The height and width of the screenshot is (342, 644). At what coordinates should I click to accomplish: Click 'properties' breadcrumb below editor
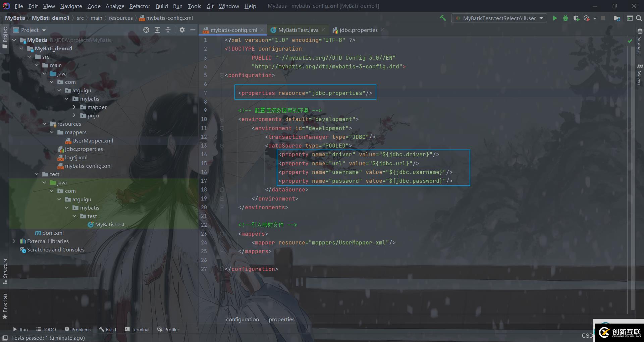(281, 319)
